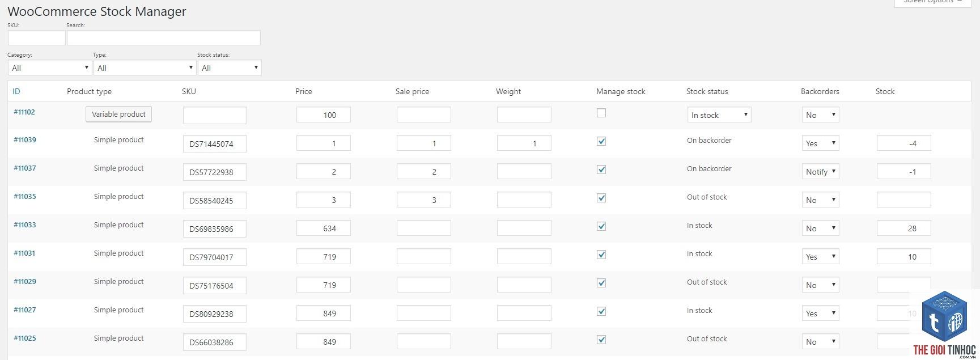Click Out of stock text for #11035
Screen dimensions: 980x360
[707, 197]
